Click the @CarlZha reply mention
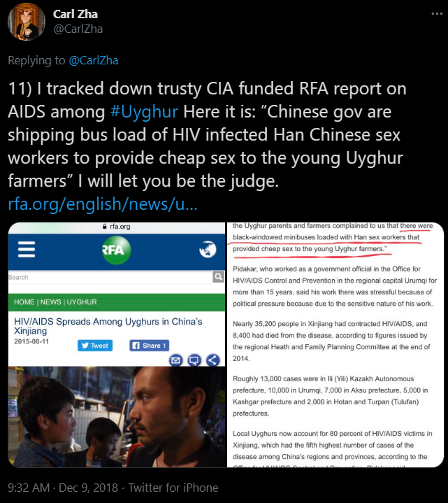The image size is (448, 503). [x=93, y=60]
